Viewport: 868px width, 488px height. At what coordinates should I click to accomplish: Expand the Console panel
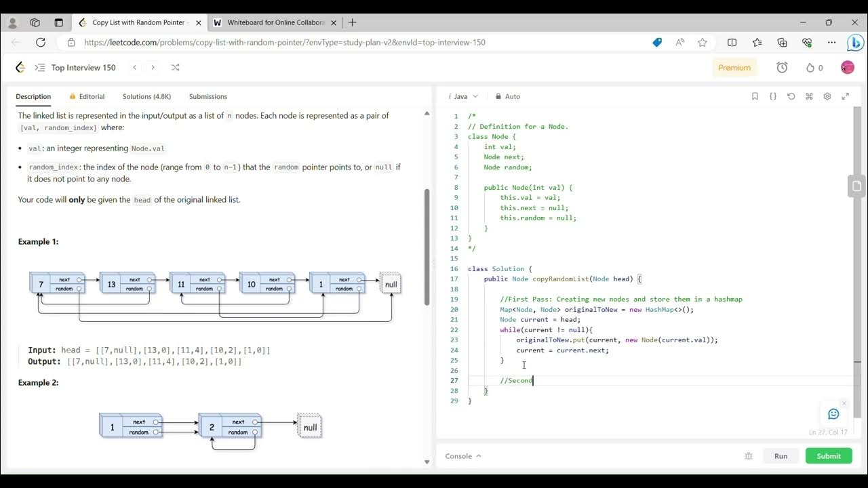(463, 456)
